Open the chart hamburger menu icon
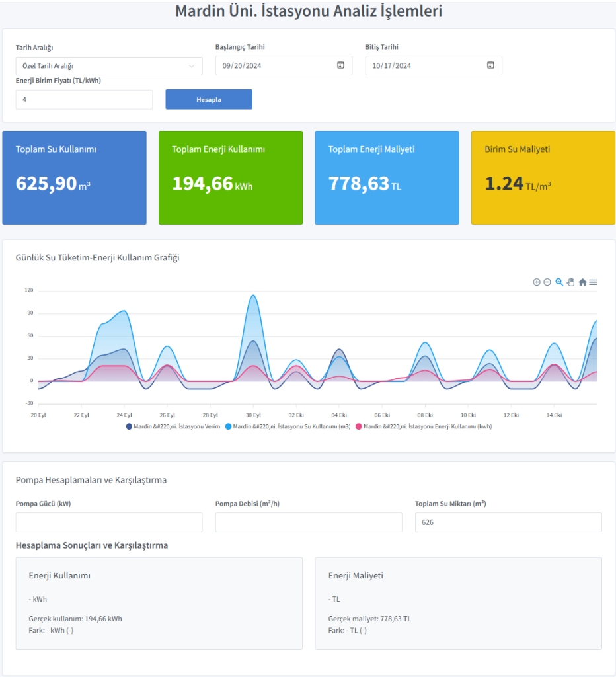 (593, 282)
